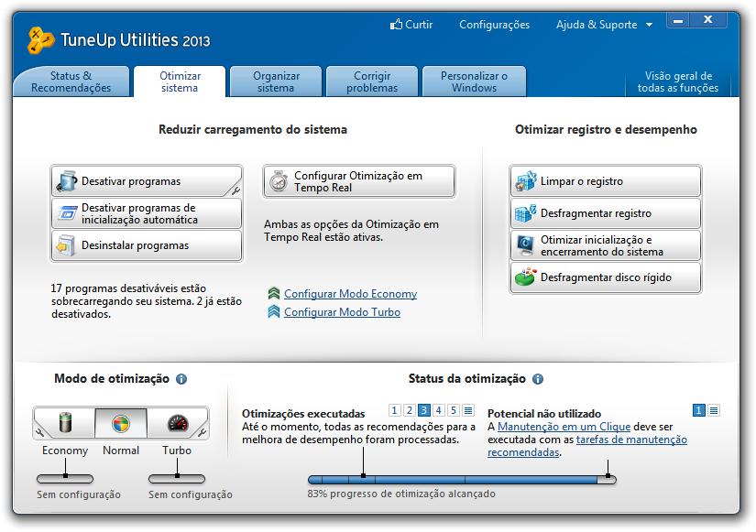Image resolution: width=756 pixels, height=532 pixels.
Task: Select unused potential page 1
Action: click(698, 410)
